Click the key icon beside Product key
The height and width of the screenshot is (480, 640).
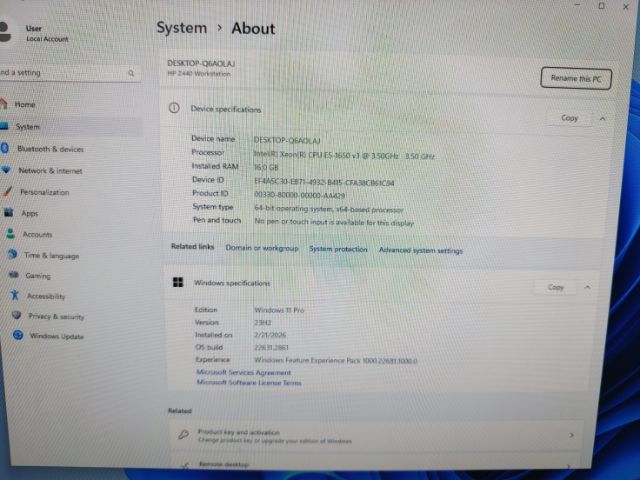point(184,434)
